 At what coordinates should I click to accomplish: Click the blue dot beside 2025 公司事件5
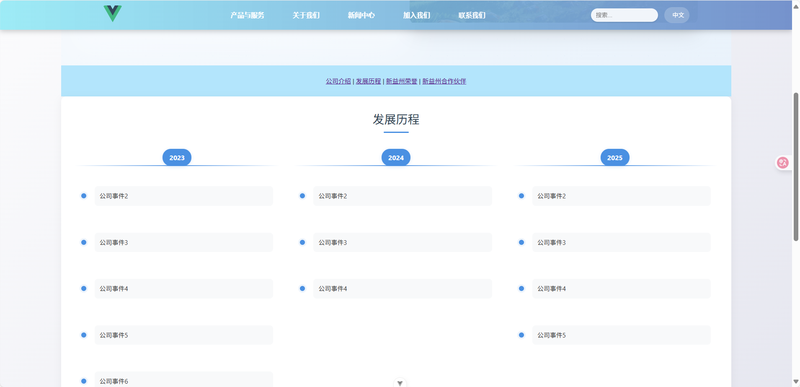pyautogui.click(x=521, y=335)
